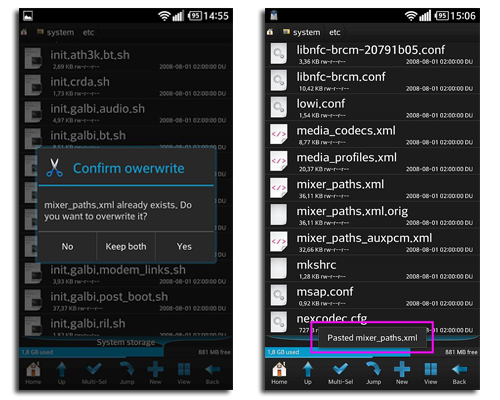
Task: Tap storage usage bar in left screen
Action: coord(126,352)
